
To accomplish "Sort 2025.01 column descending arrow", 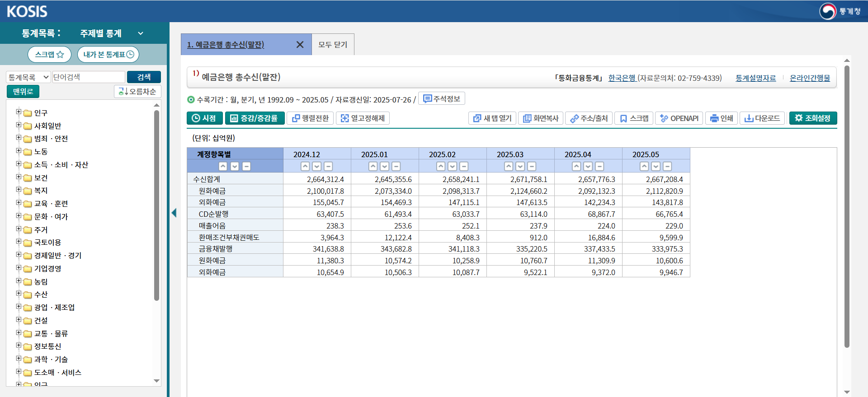I will [x=384, y=166].
